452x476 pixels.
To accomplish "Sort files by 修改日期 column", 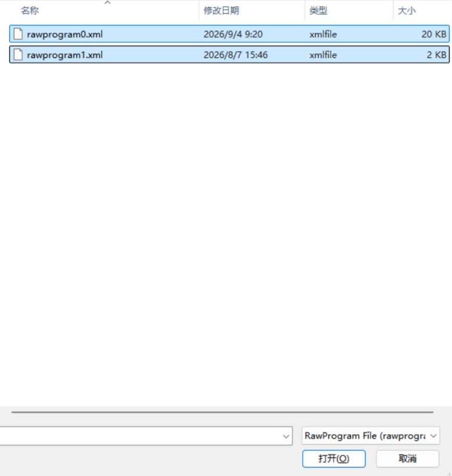I will [x=221, y=10].
